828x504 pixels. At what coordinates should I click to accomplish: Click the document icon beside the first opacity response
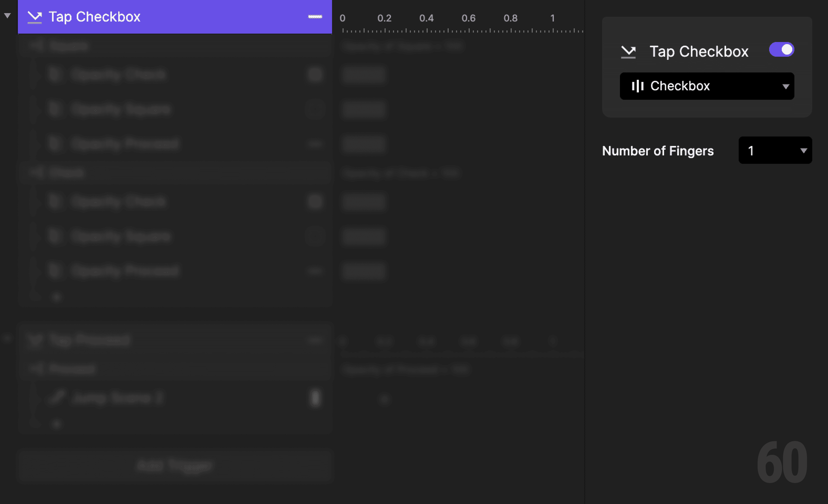pos(55,74)
